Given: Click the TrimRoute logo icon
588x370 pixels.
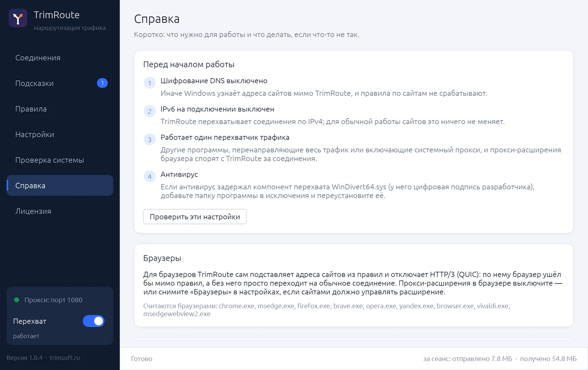Looking at the screenshot, I should [18, 18].
